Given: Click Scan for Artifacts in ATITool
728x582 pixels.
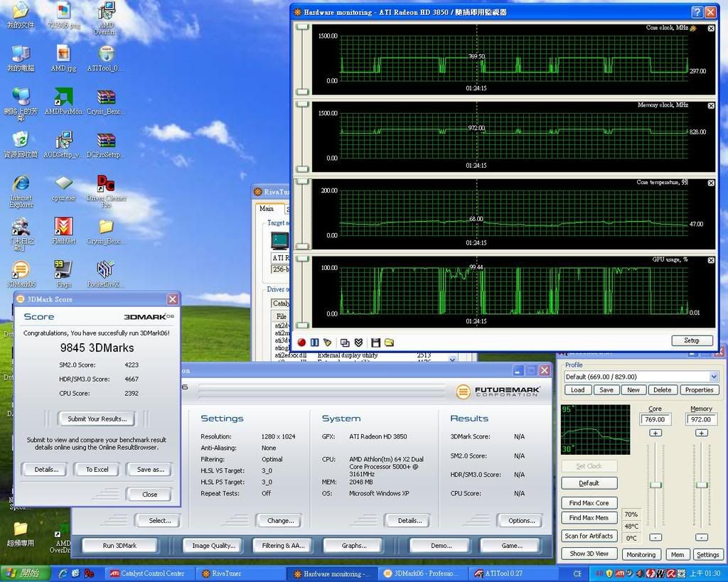Looking at the screenshot, I should (589, 536).
